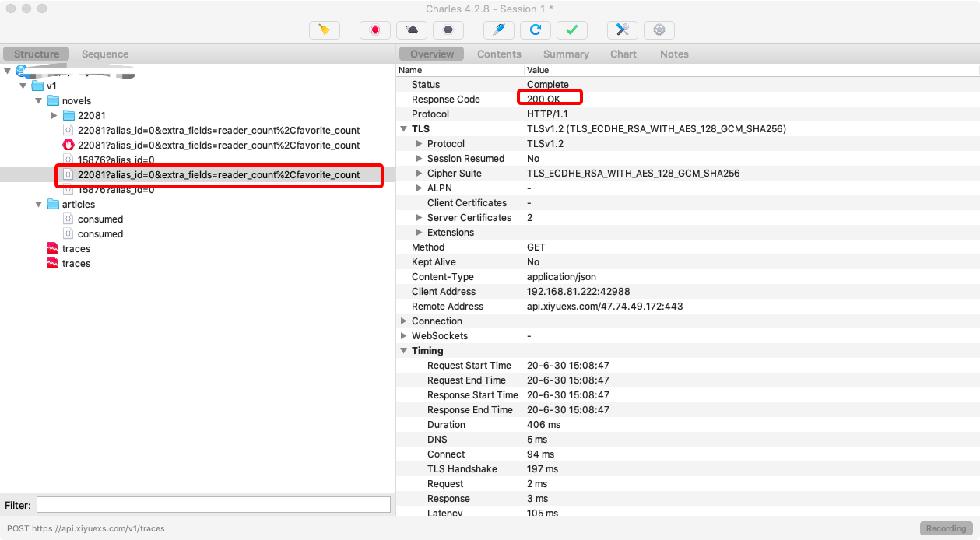
Task: Repeat the selected request with the refresh icon
Action: [x=536, y=30]
